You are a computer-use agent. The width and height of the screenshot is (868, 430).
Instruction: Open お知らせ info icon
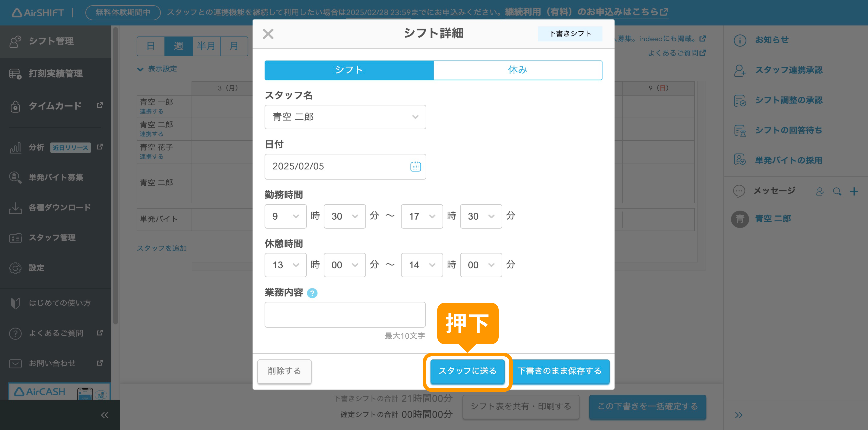point(740,41)
